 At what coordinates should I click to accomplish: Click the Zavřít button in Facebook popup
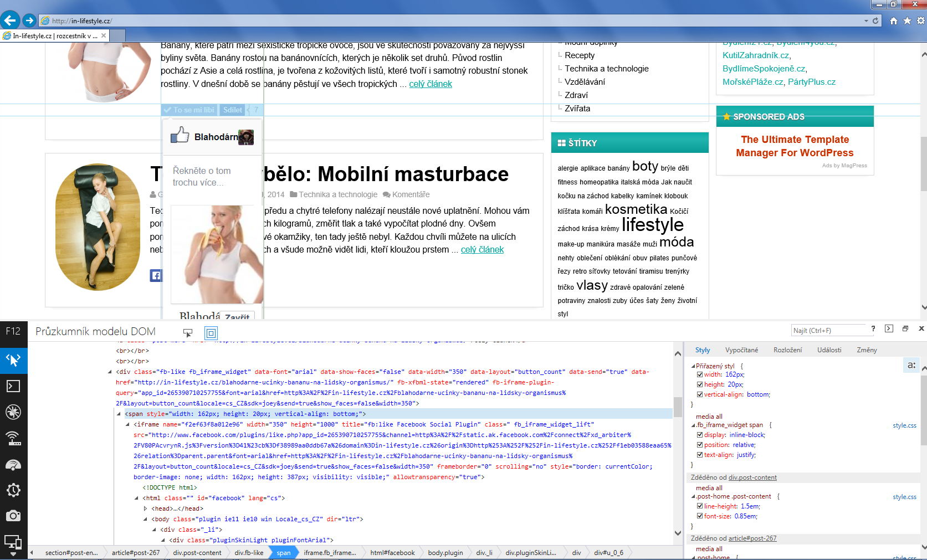point(237,317)
